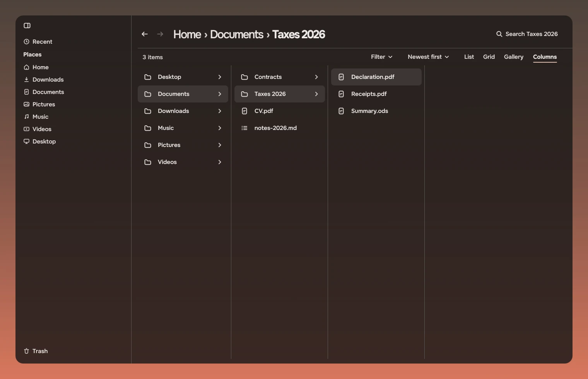The height and width of the screenshot is (379, 588).
Task: Select the Taxes 2026 folder row
Action: tap(280, 94)
